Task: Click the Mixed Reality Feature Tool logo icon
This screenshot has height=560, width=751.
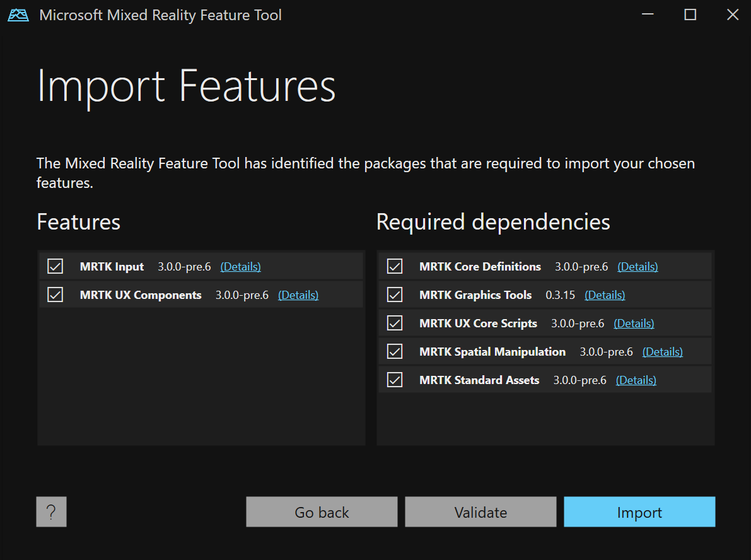Action: coord(18,15)
